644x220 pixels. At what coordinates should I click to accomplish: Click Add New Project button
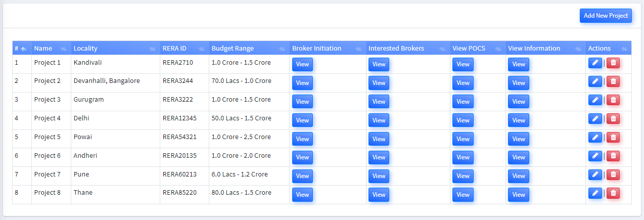coord(605,16)
